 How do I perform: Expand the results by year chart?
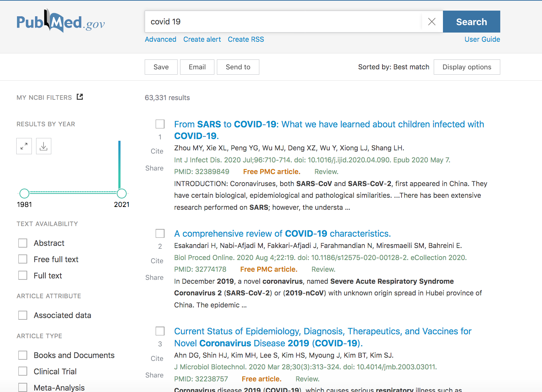[24, 146]
